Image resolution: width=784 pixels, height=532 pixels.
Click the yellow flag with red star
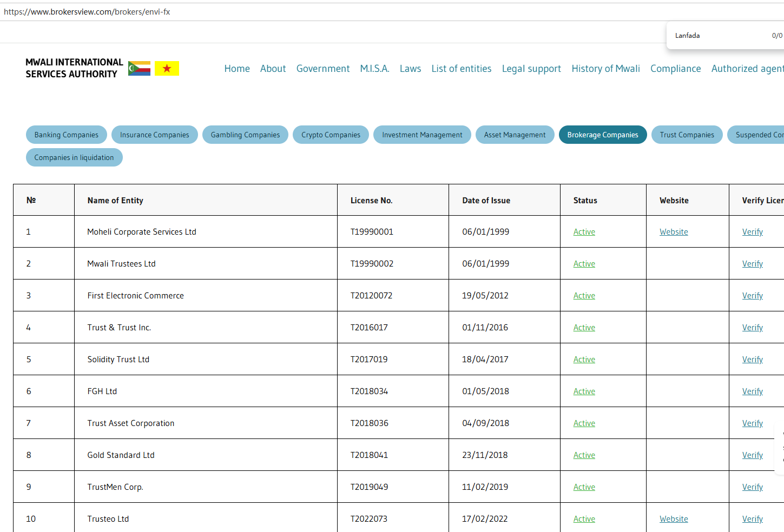(x=167, y=69)
